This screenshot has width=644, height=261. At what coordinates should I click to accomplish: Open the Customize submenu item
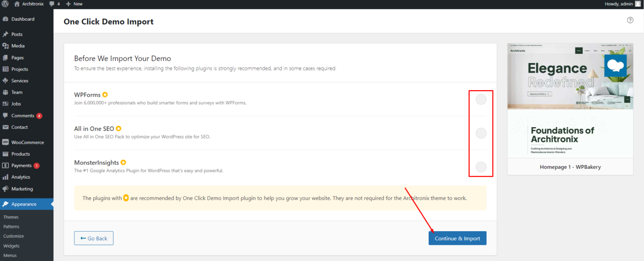(13, 236)
